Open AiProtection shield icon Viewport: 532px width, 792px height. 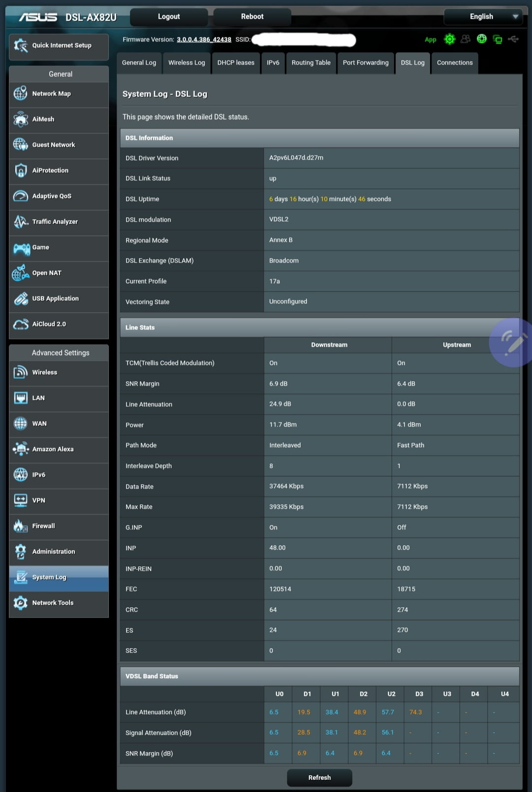click(21, 170)
